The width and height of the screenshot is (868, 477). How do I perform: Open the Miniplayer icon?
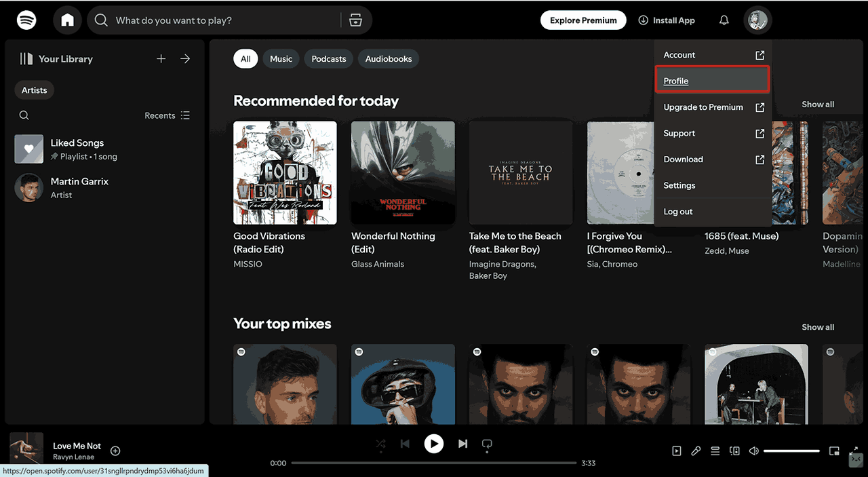(834, 451)
